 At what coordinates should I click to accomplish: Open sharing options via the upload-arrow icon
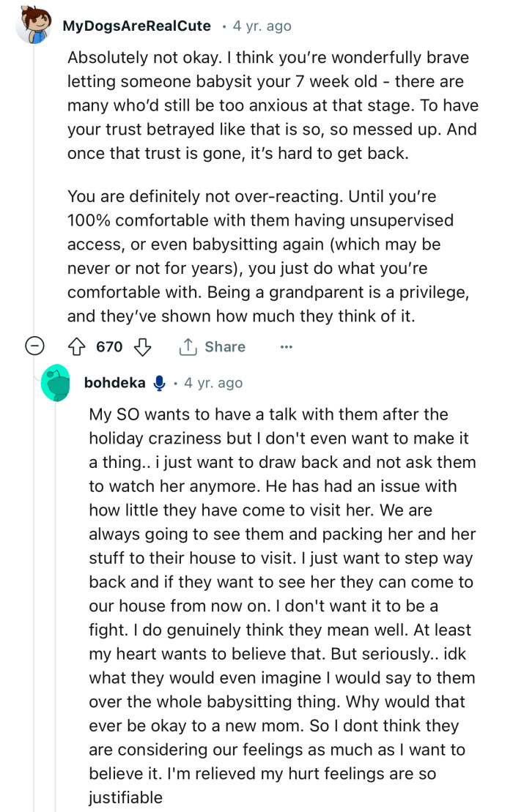(x=189, y=346)
